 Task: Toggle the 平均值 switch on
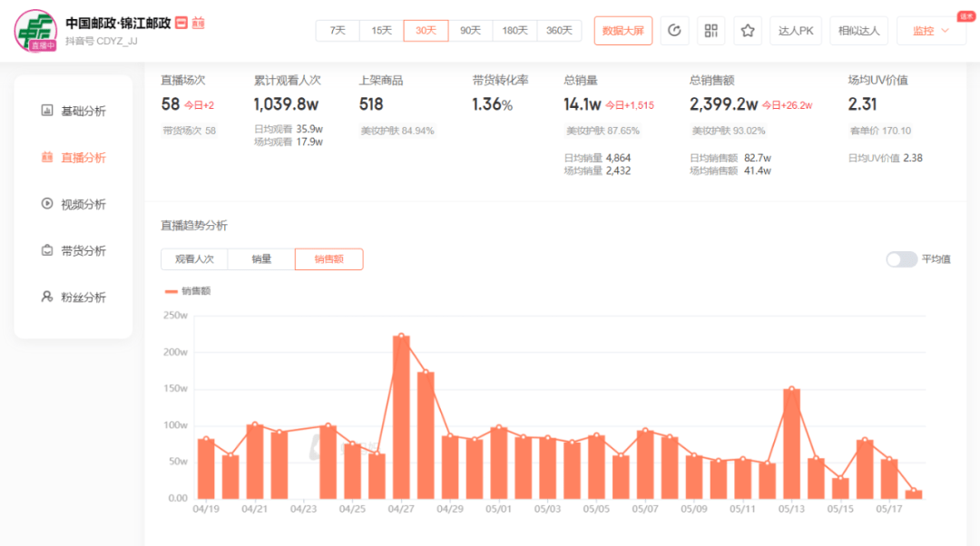coord(901,259)
